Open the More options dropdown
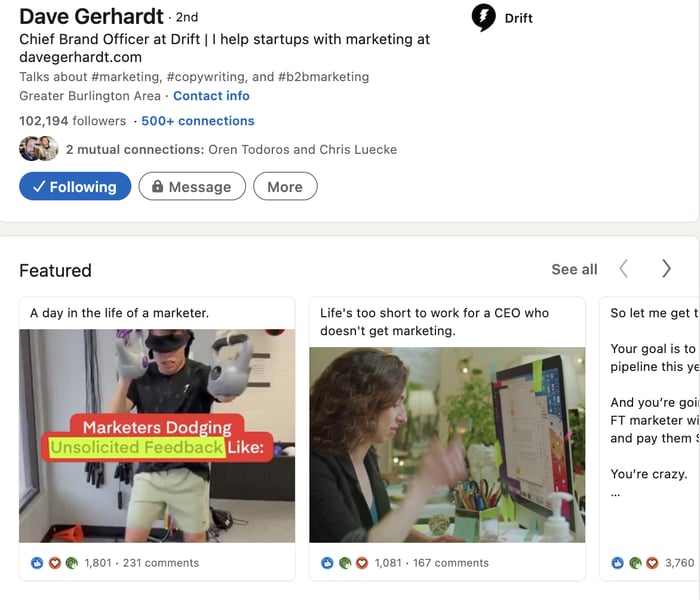This screenshot has width=700, height=600. click(x=285, y=186)
